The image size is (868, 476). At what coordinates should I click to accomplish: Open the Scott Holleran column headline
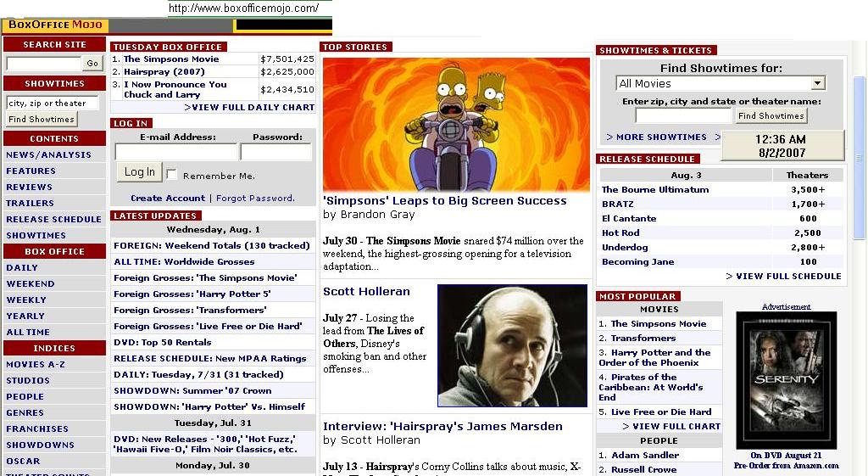click(x=366, y=292)
